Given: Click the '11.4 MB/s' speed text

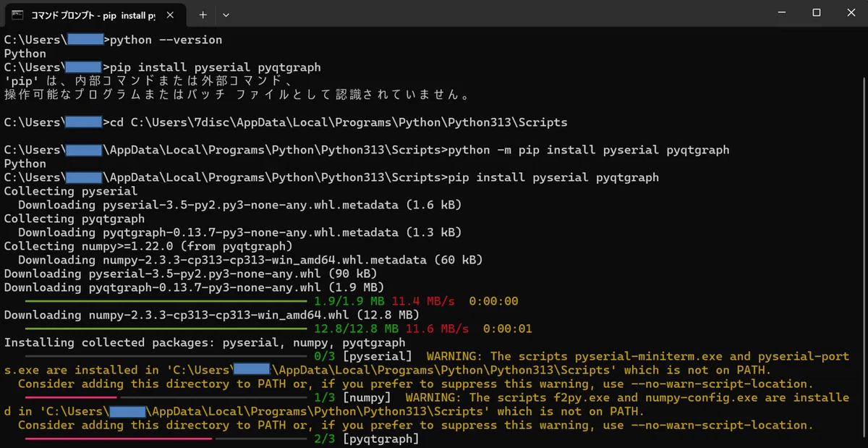Looking at the screenshot, I should [423, 301].
